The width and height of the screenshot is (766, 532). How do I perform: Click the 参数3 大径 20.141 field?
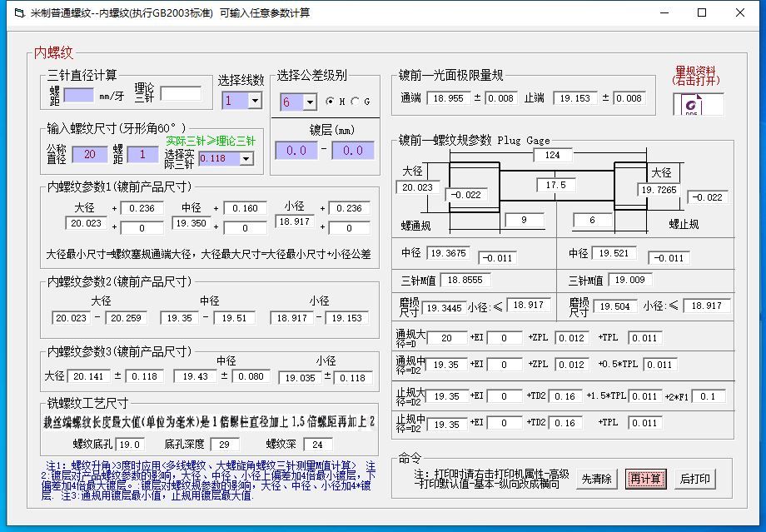89,376
